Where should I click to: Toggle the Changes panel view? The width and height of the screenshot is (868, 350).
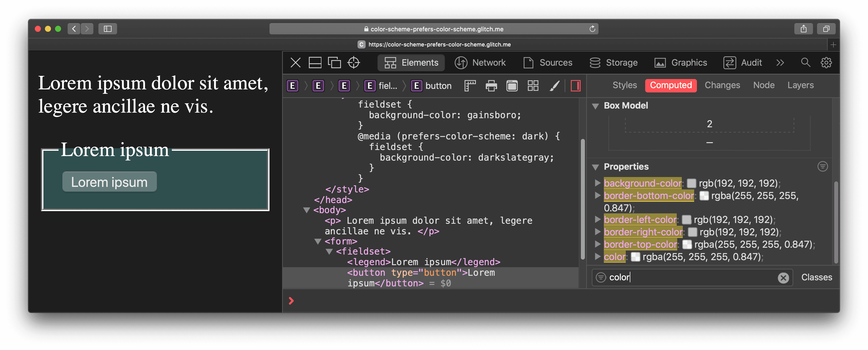point(722,85)
